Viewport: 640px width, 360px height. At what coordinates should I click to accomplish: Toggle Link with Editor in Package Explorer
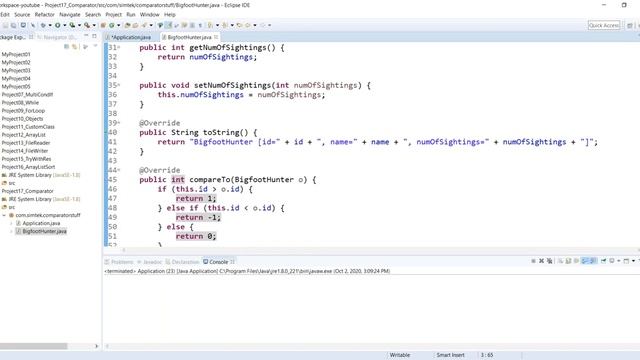point(75,47)
